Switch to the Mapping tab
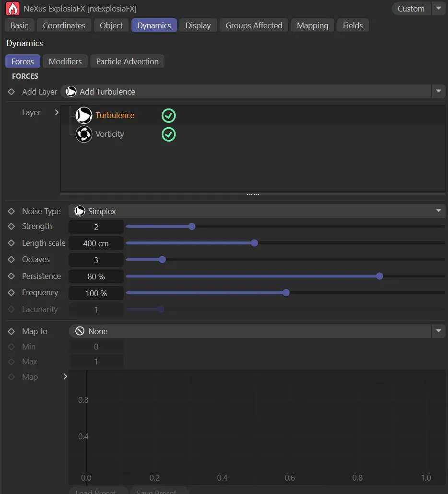448x494 pixels. coord(312,25)
